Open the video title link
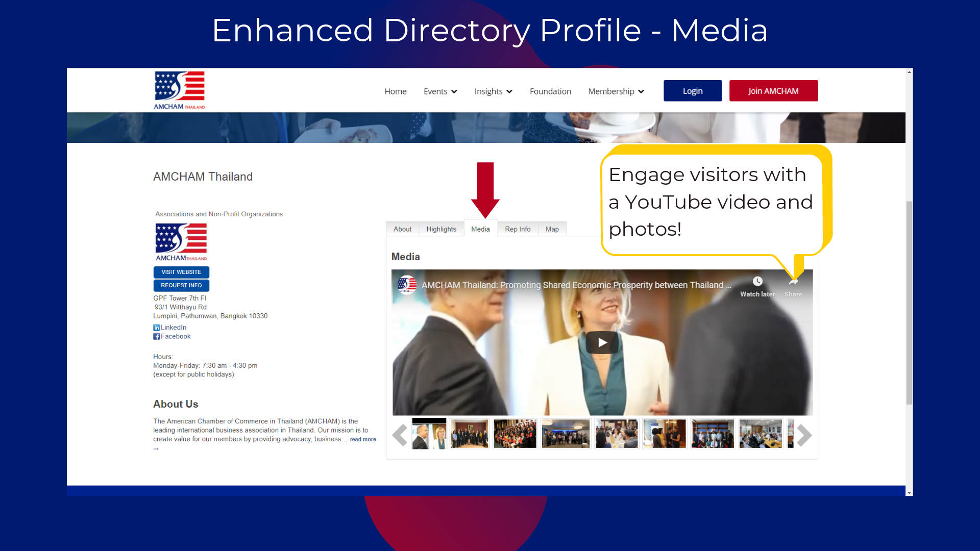 [576, 285]
